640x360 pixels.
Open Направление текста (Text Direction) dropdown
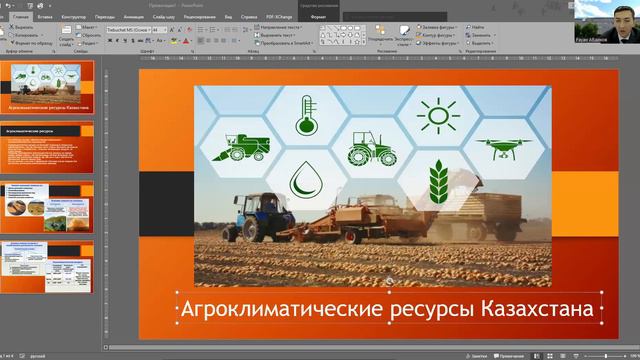[278, 27]
